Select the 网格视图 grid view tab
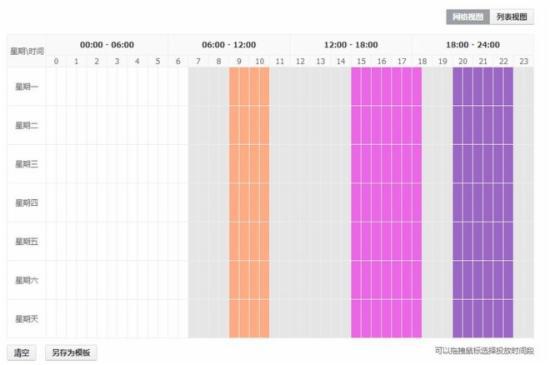The image size is (550, 365). pos(468,17)
